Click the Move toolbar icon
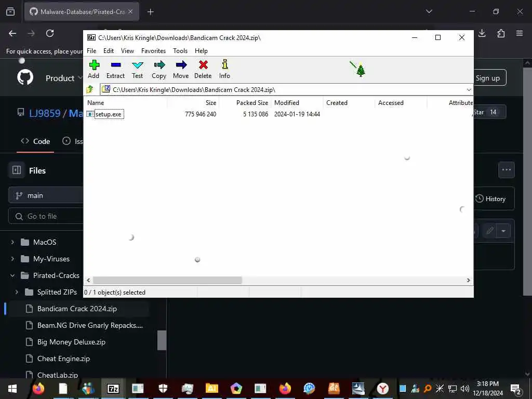This screenshot has height=399, width=532. [x=181, y=69]
